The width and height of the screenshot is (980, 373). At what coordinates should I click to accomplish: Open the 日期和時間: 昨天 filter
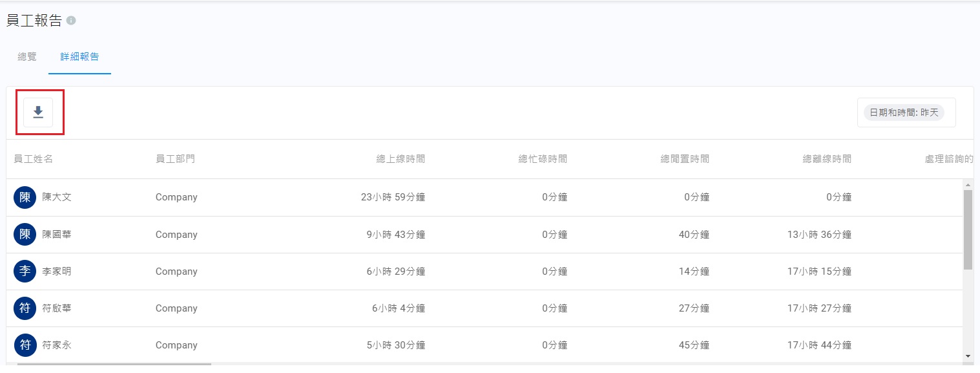pos(904,112)
